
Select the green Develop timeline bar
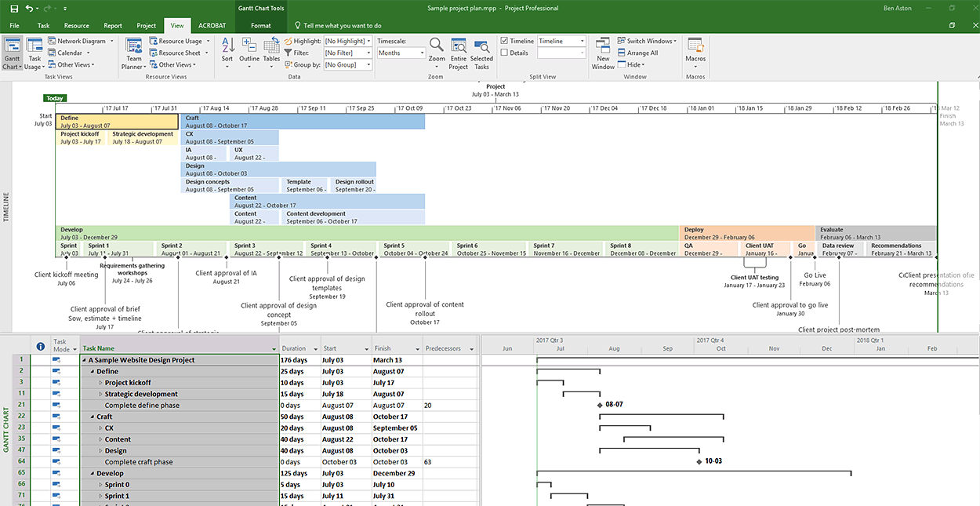pos(367,233)
